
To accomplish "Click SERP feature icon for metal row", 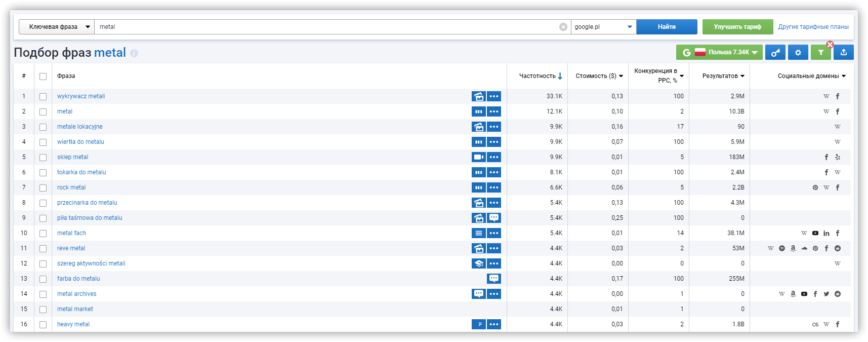I will pyautogui.click(x=479, y=111).
